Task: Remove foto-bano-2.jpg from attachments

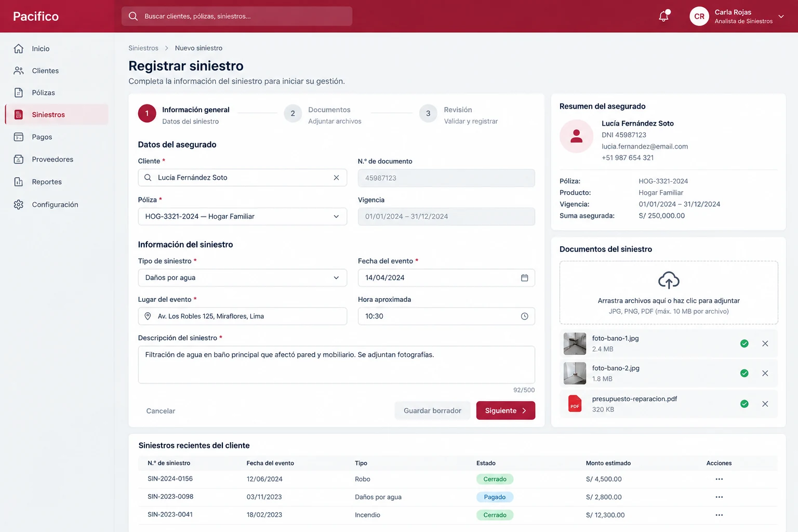Action: click(x=765, y=373)
